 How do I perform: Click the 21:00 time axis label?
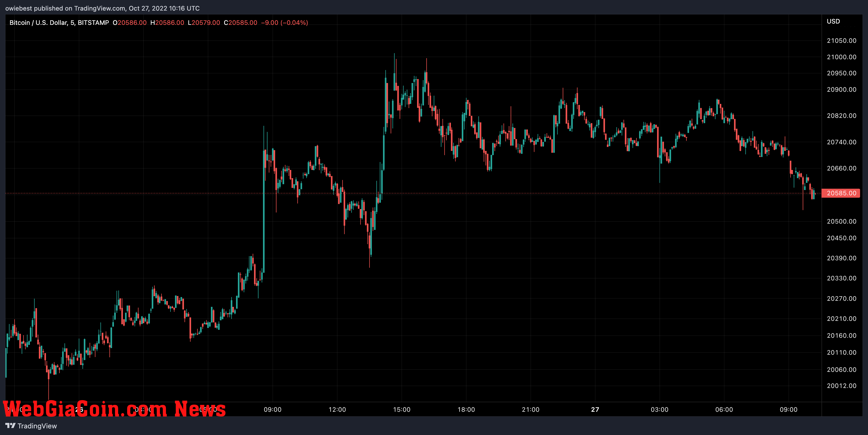click(530, 409)
